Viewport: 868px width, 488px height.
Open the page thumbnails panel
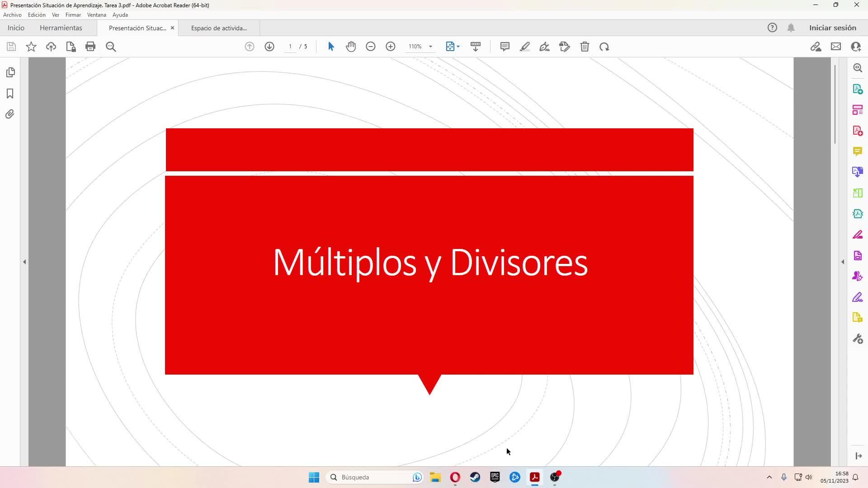point(10,72)
